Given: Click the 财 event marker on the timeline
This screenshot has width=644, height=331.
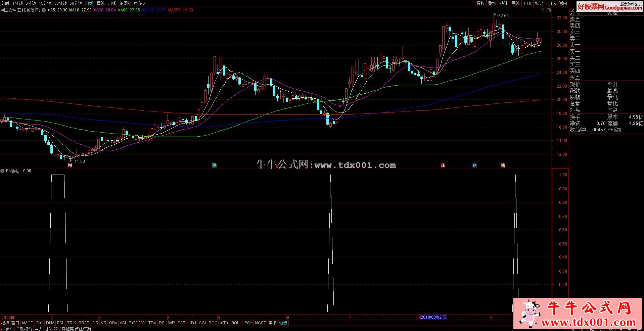Looking at the screenshot, I should tap(474, 165).
